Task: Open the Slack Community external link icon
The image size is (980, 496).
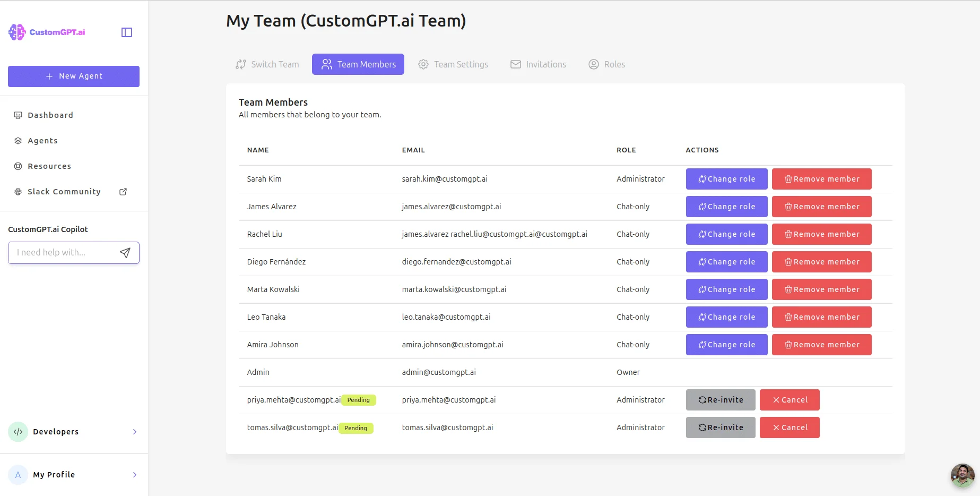Action: pyautogui.click(x=123, y=192)
